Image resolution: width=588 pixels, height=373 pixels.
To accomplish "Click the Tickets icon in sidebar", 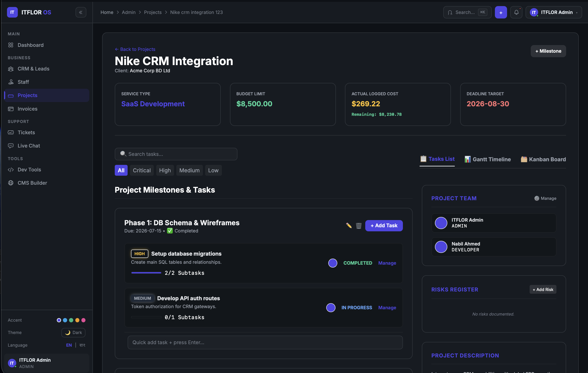I will tap(11, 132).
